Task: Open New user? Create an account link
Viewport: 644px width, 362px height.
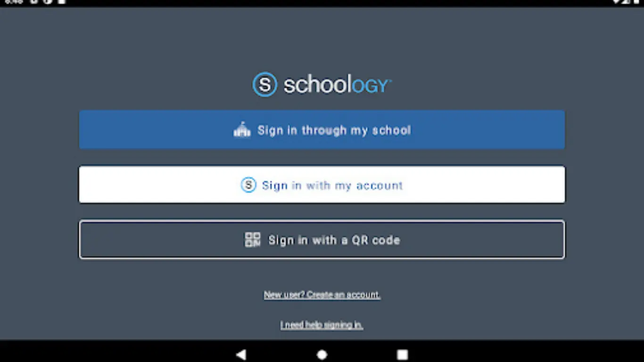Action: point(322,295)
